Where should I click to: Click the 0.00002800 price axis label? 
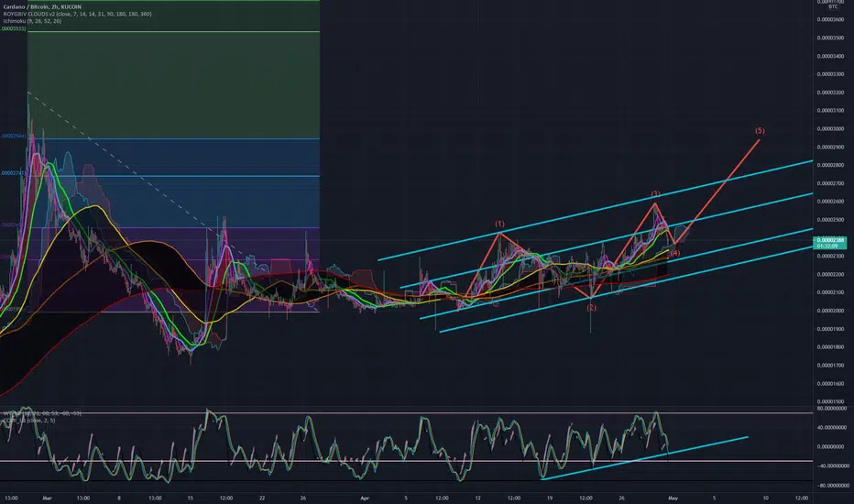click(830, 165)
